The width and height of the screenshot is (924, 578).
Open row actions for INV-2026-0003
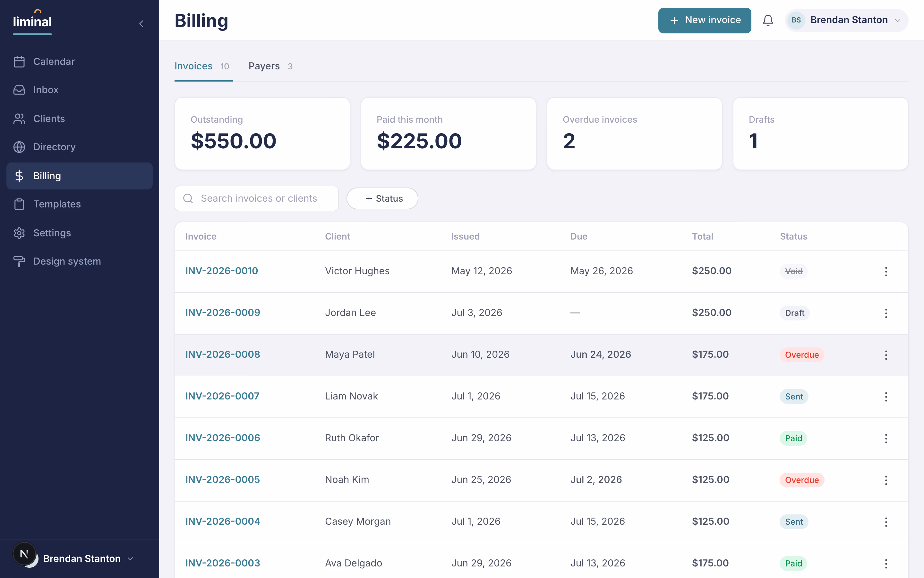886,564
